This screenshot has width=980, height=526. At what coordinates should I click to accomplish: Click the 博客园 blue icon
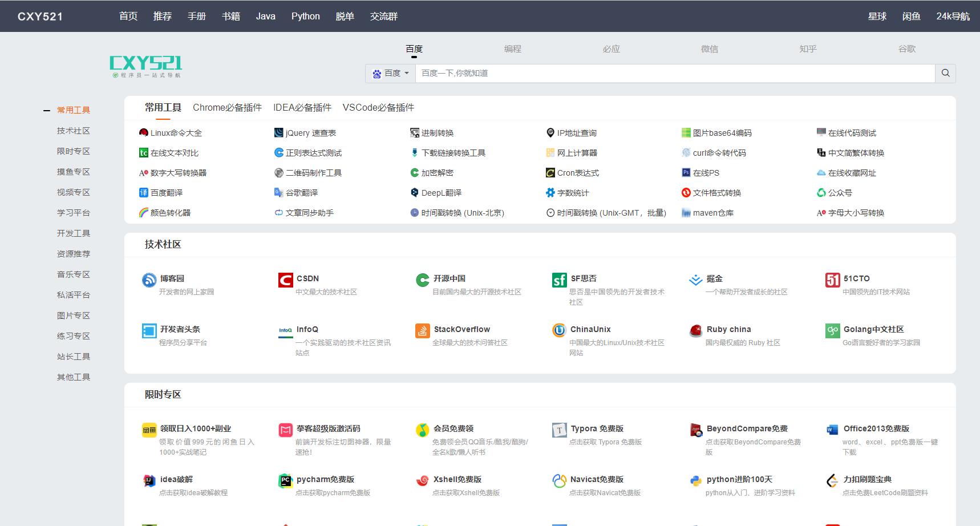click(x=149, y=280)
